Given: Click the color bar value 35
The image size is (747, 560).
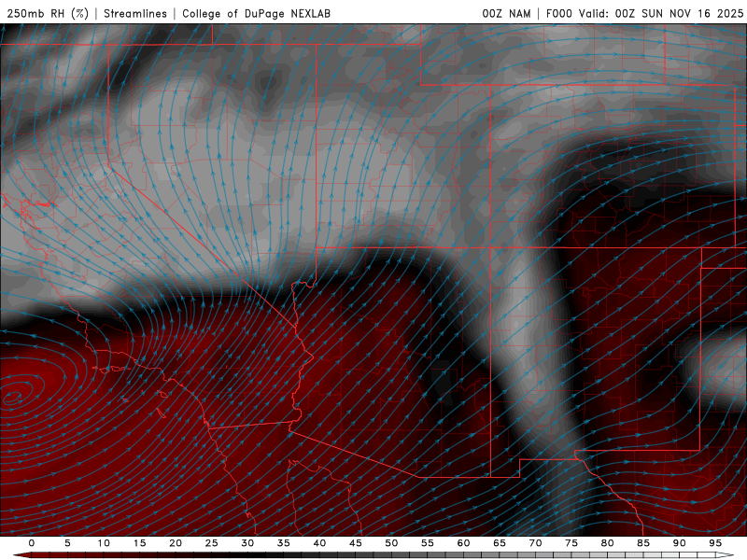Looking at the screenshot, I should coord(284,543).
